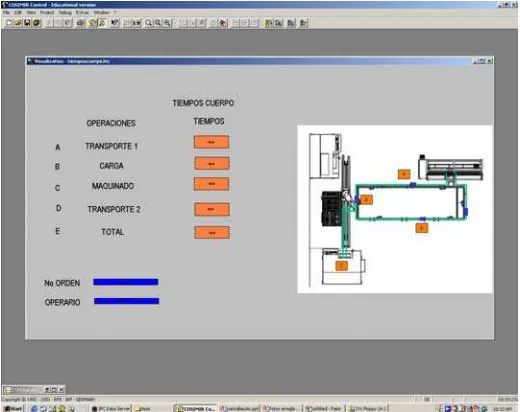Open the View menu
Viewport: 520px width, 412px height.
31,13
